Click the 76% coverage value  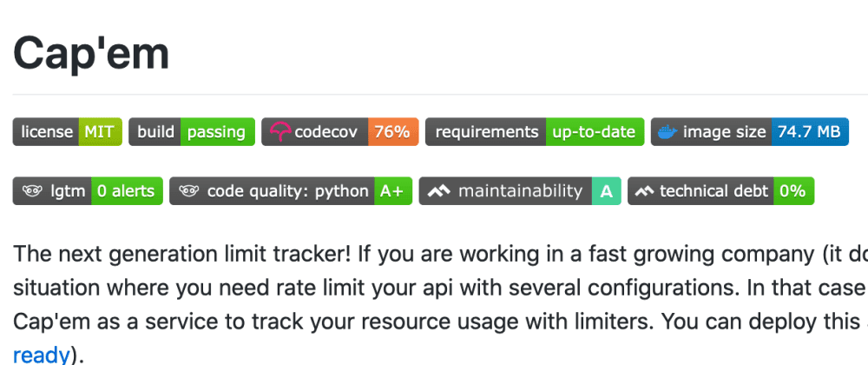[392, 132]
